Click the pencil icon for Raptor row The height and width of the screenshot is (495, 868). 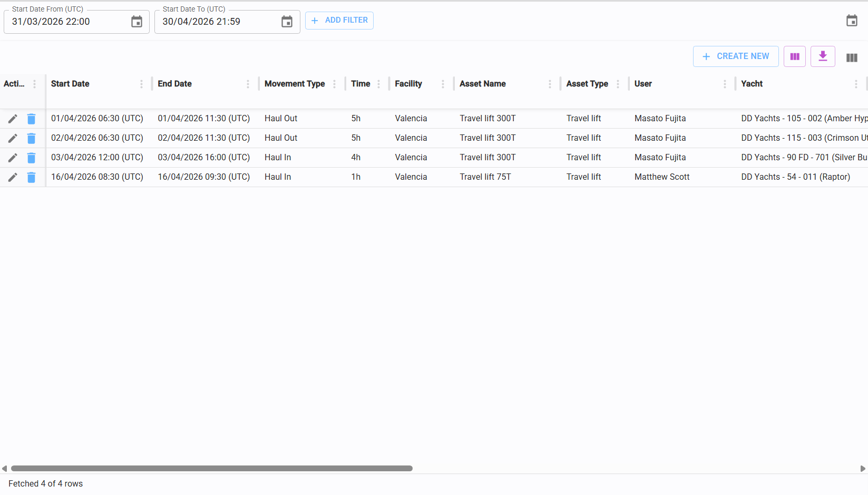13,177
